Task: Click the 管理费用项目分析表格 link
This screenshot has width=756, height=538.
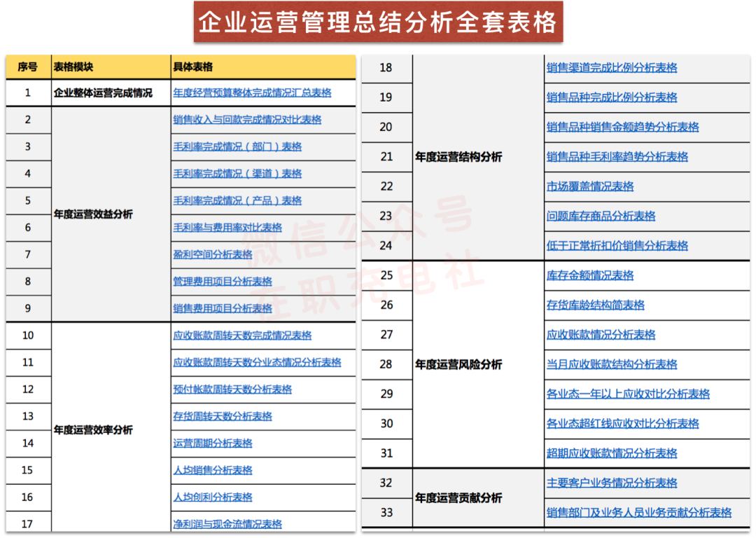Action: pos(223,282)
